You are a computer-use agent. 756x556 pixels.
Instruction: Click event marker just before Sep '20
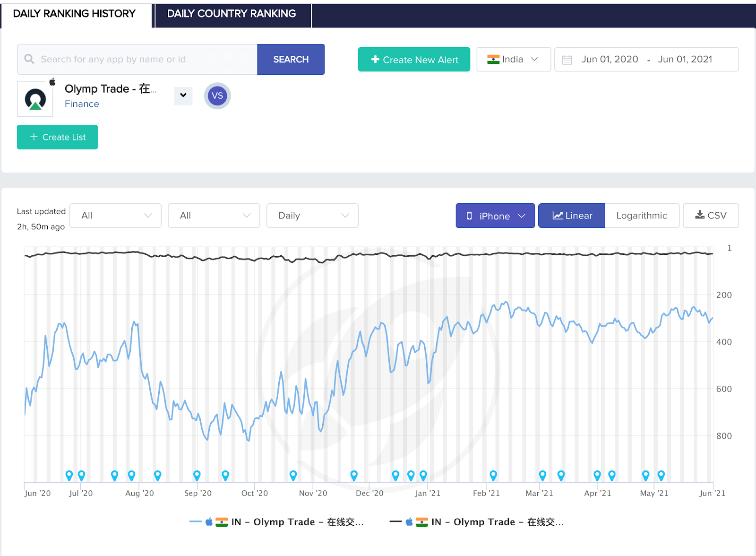(x=197, y=475)
